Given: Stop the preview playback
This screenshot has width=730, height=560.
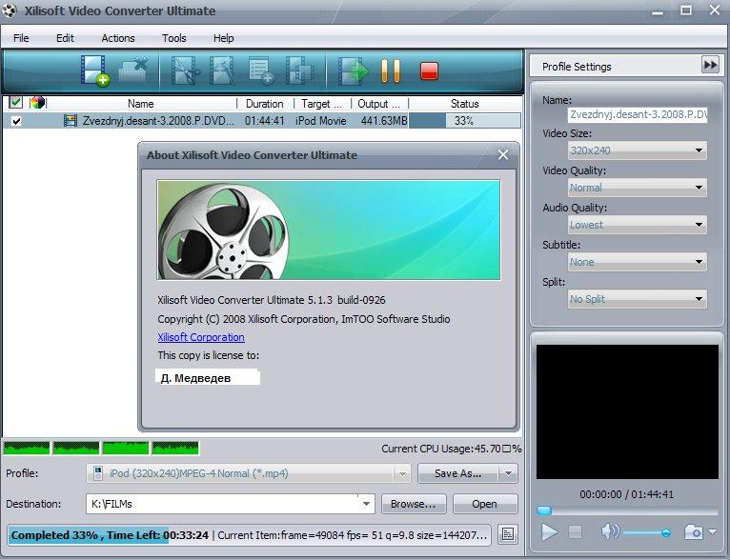Looking at the screenshot, I should pyautogui.click(x=575, y=531).
